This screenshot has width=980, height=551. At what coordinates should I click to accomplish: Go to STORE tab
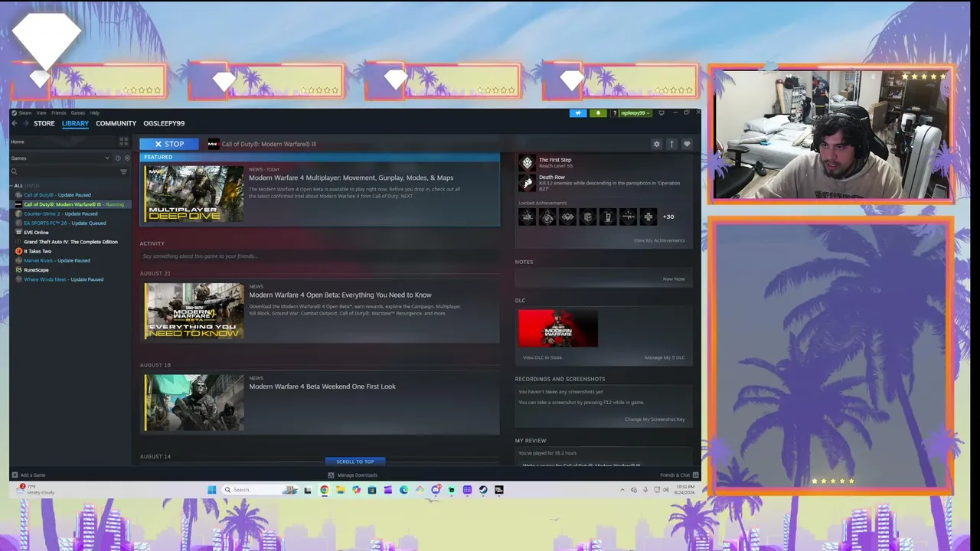click(x=44, y=123)
